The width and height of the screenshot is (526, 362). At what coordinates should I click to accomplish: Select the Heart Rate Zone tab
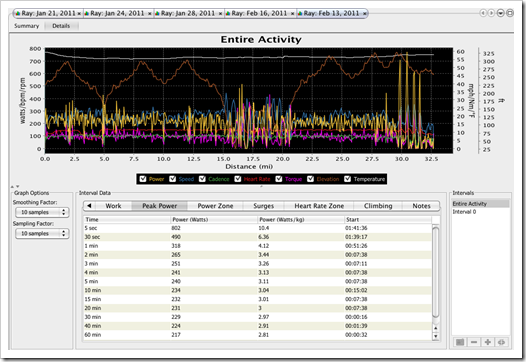tap(319, 206)
